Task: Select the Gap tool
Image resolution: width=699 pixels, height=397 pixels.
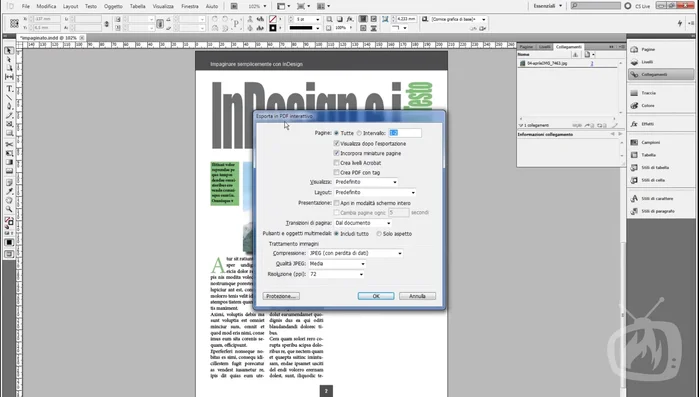Action: (x=9, y=77)
